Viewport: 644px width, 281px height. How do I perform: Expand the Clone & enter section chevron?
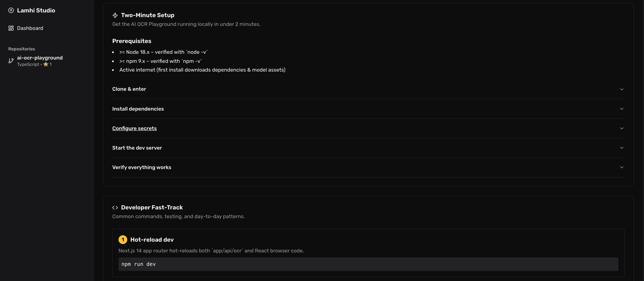coord(621,89)
